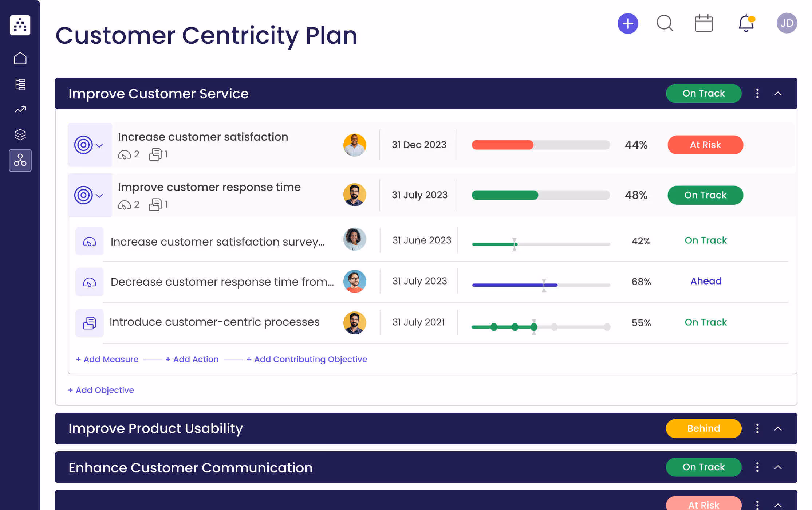Click the purple plus create button
The image size is (812, 510).
[x=628, y=24]
